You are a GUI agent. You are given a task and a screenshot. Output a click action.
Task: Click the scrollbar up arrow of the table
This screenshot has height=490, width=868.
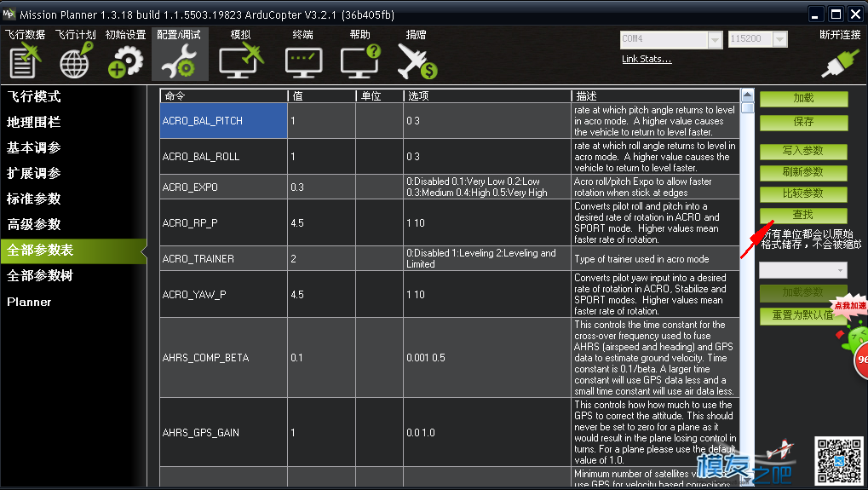pos(747,95)
